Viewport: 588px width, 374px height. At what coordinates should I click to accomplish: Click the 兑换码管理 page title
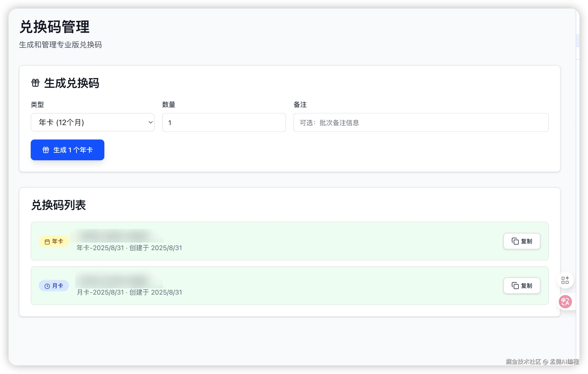55,27
